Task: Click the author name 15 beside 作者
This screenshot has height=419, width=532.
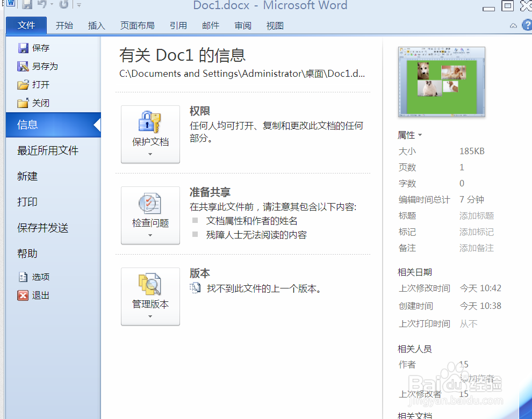Action: [x=464, y=364]
